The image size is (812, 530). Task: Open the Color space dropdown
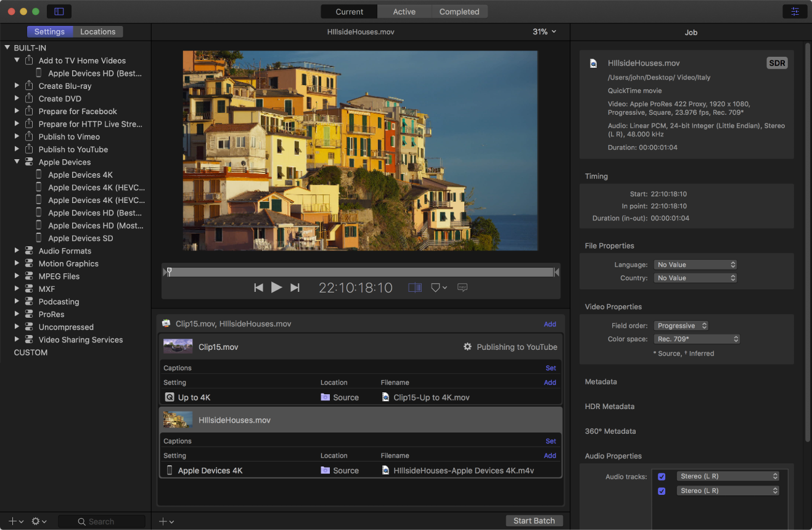pos(696,339)
